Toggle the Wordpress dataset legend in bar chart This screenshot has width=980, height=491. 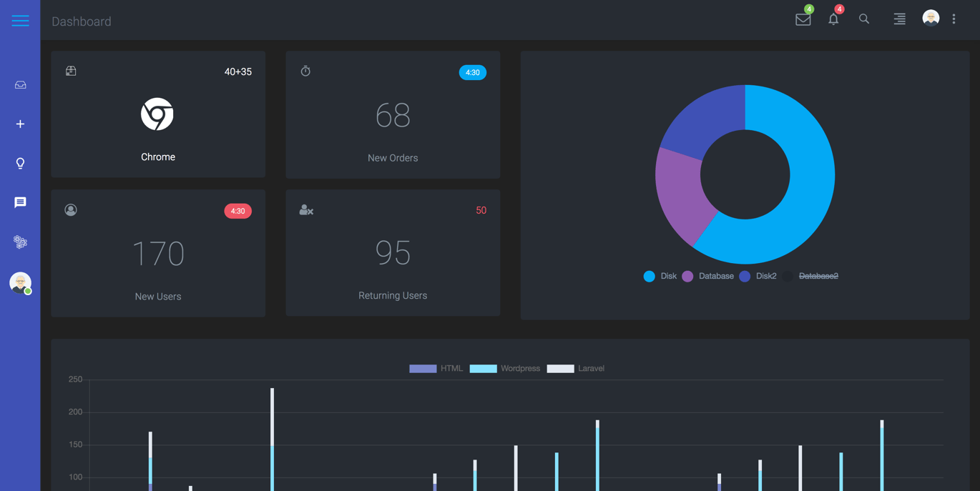(504, 369)
